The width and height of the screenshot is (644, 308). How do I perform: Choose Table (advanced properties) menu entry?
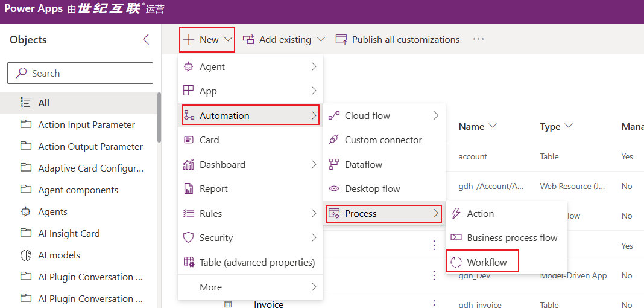coord(250,262)
